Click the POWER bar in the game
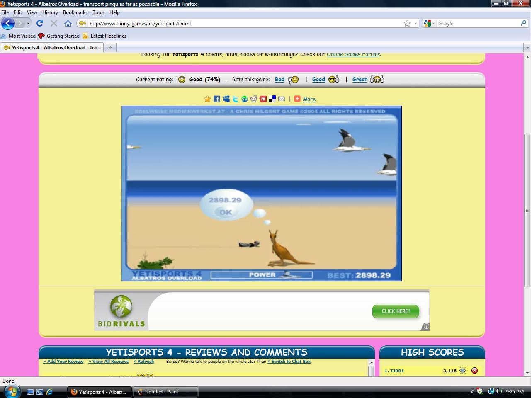 [x=262, y=275]
